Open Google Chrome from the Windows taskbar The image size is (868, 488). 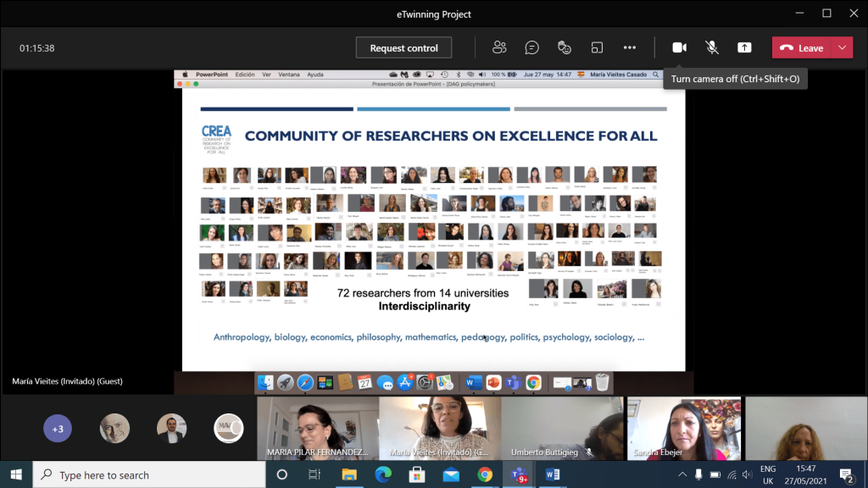coord(484,474)
